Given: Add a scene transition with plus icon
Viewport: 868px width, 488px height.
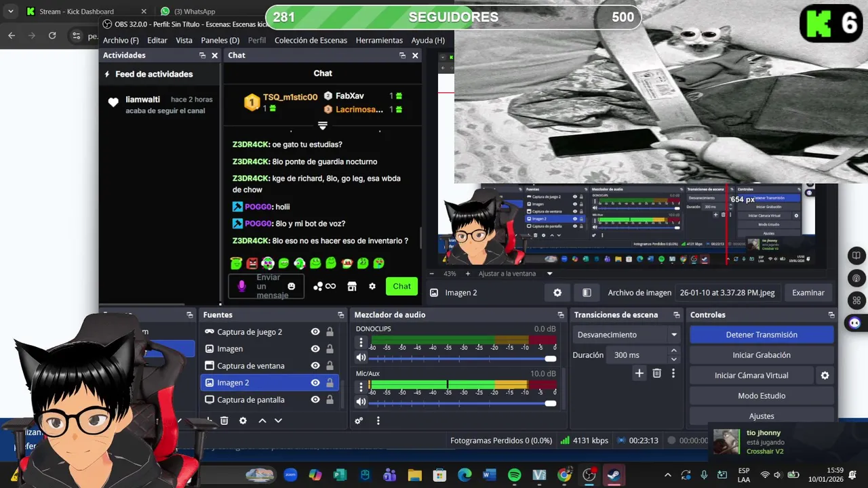Looking at the screenshot, I should tap(639, 373).
